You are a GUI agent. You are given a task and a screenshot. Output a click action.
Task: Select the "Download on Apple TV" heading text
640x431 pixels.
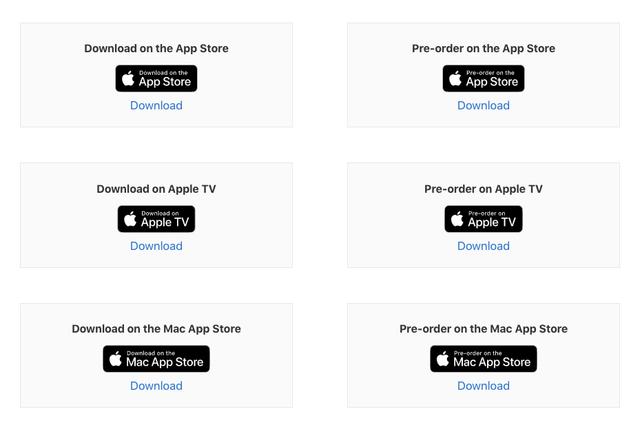(x=156, y=189)
